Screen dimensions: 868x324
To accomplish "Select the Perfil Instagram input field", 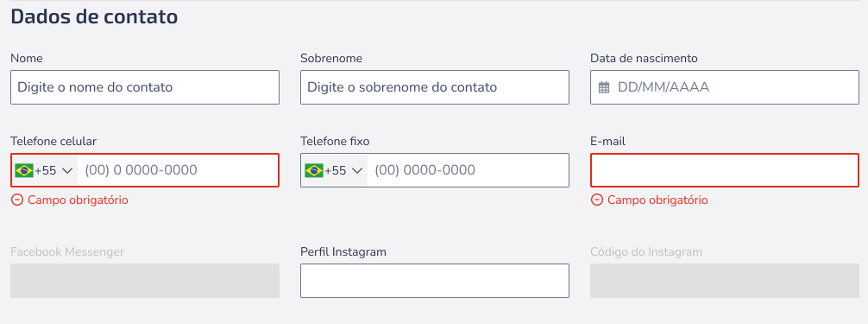I will click(435, 281).
